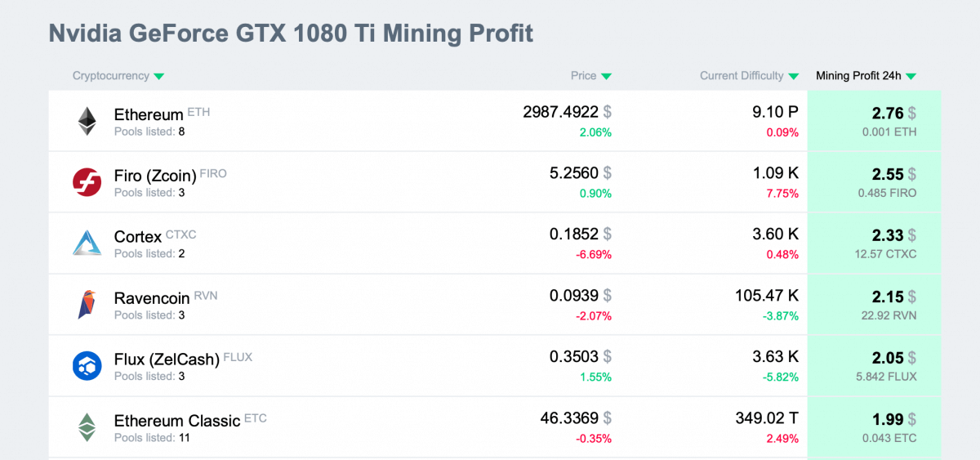Click Ethereum's 2.76 $ mining profit cell

tap(887, 113)
